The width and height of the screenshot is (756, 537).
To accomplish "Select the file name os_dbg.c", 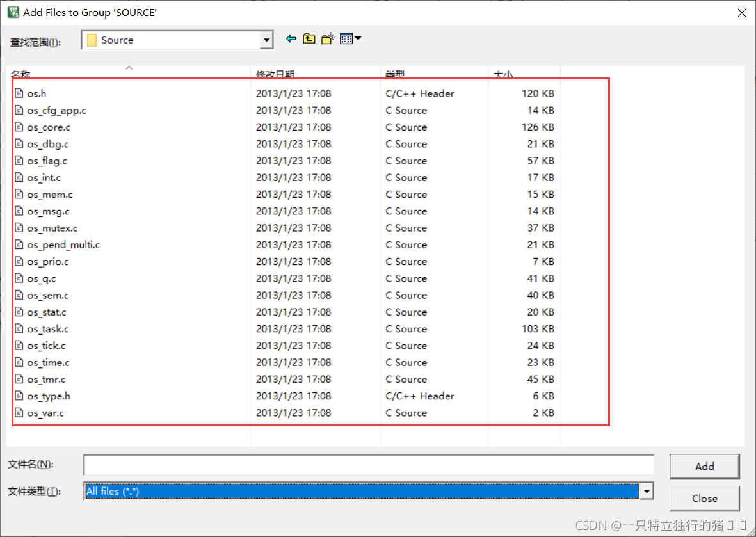I will click(x=48, y=144).
